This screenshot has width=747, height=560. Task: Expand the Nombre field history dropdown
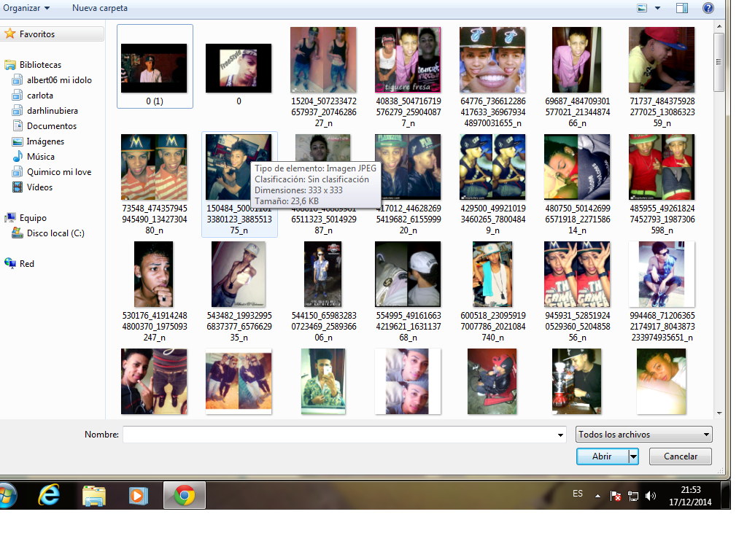pyautogui.click(x=561, y=435)
